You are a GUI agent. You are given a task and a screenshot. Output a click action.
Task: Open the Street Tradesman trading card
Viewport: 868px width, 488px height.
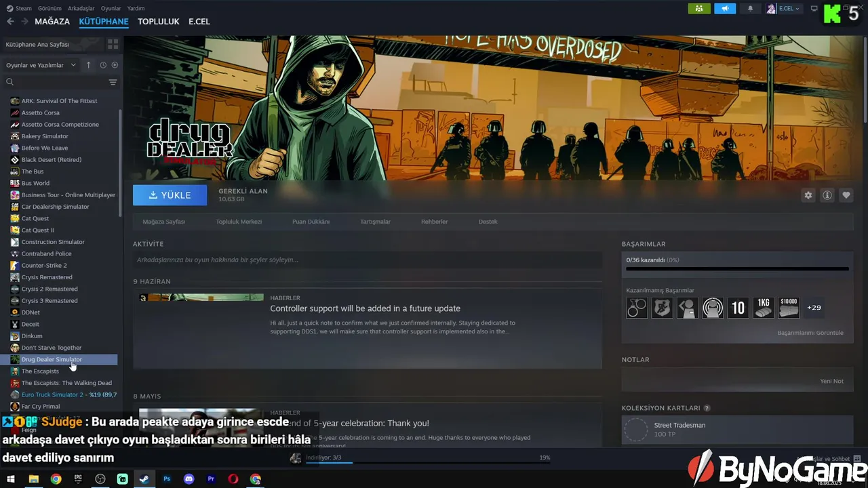[737, 430]
